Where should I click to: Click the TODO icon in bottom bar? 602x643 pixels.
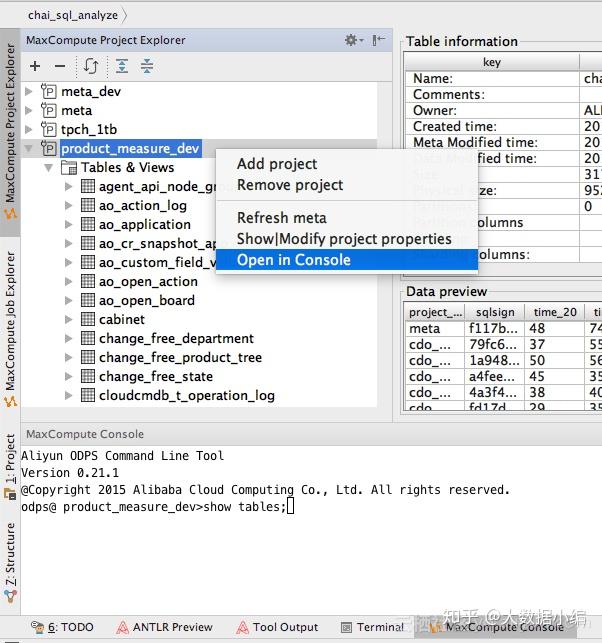(37, 627)
